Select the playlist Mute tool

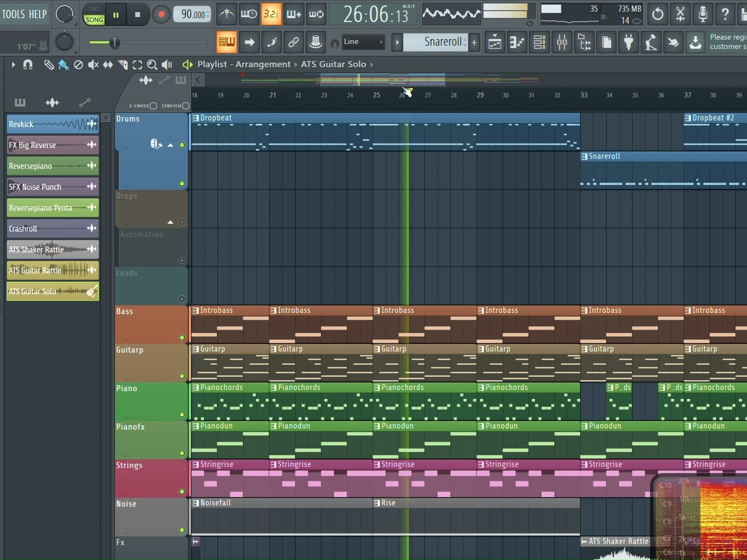pos(93,65)
